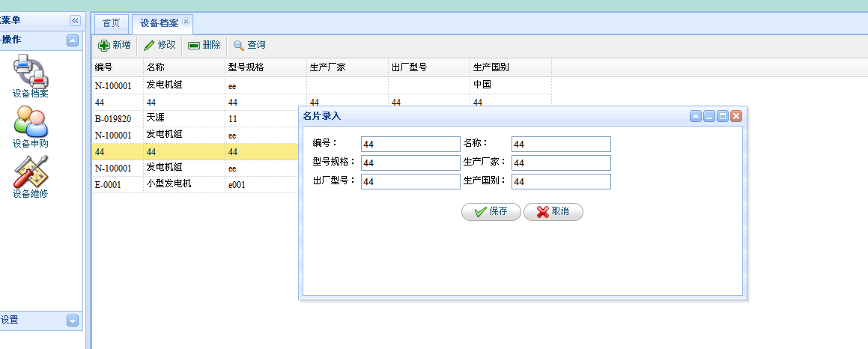This screenshot has height=349, width=868.
Task: Minimize the 名片录入 dialog
Action: (x=709, y=116)
